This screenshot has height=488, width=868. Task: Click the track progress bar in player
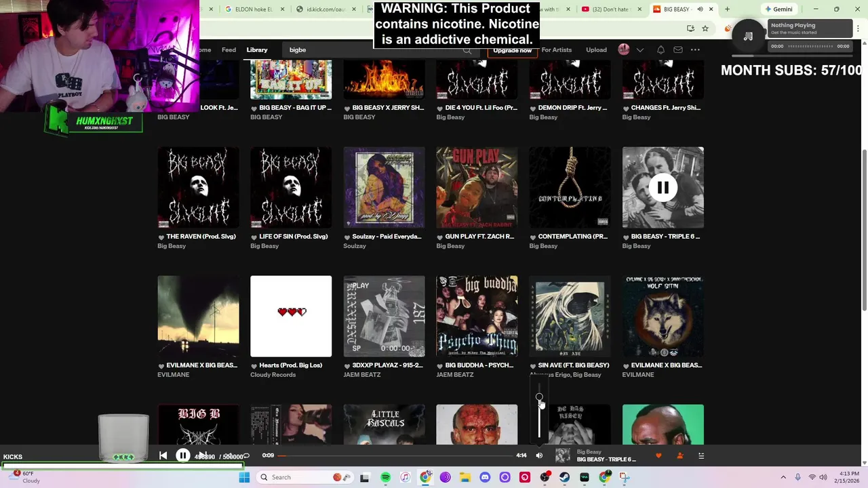tap(397, 455)
